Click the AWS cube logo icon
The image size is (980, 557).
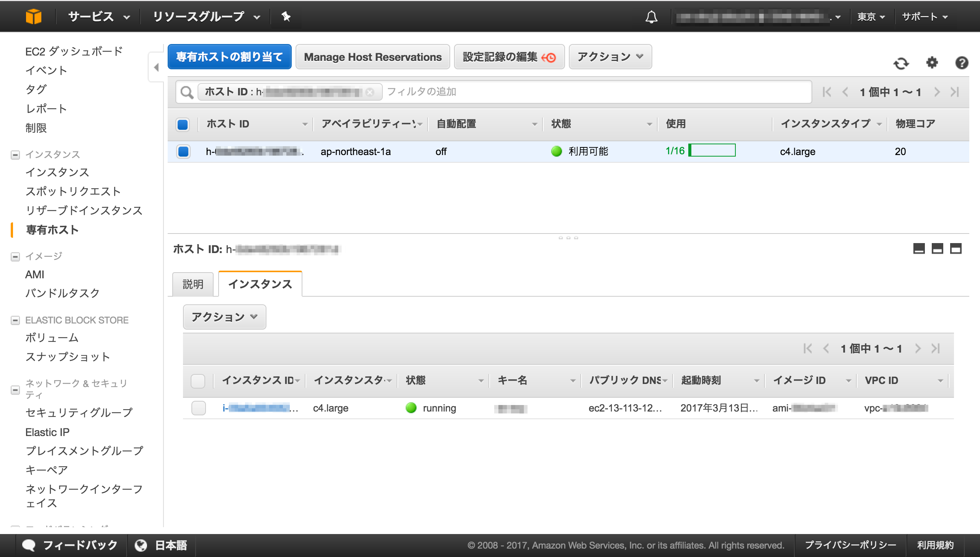pyautogui.click(x=33, y=16)
